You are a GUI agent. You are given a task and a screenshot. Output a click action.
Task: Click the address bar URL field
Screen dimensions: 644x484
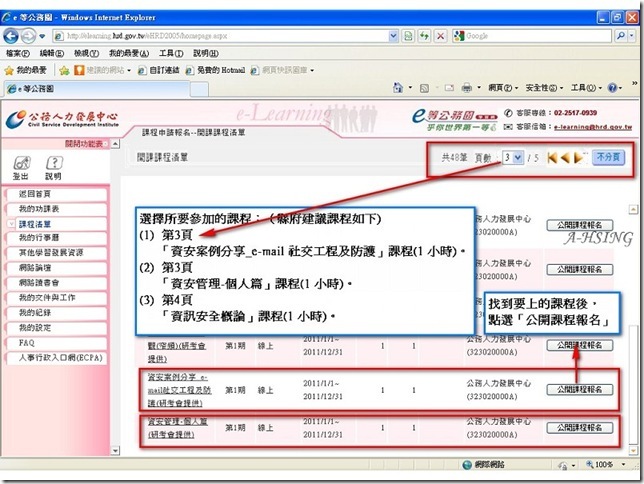[x=222, y=36]
